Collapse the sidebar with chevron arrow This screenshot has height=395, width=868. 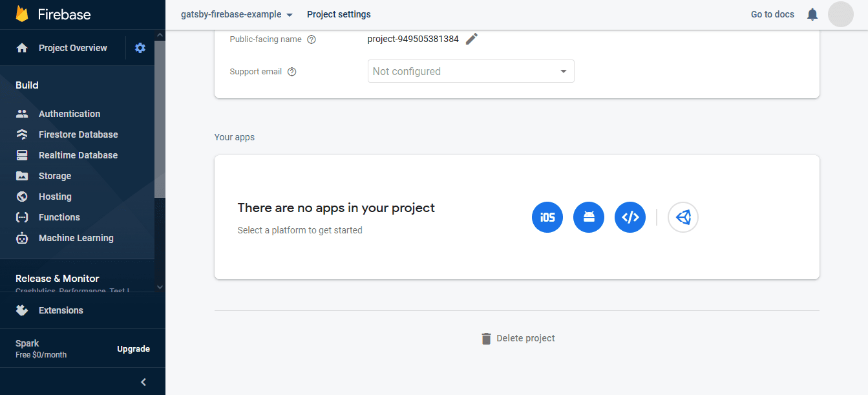click(143, 382)
